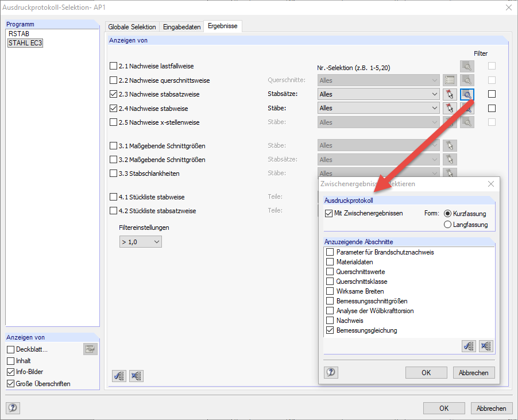Switch to Globale Selektion tab
This screenshot has width=518, height=420.
coord(132,27)
